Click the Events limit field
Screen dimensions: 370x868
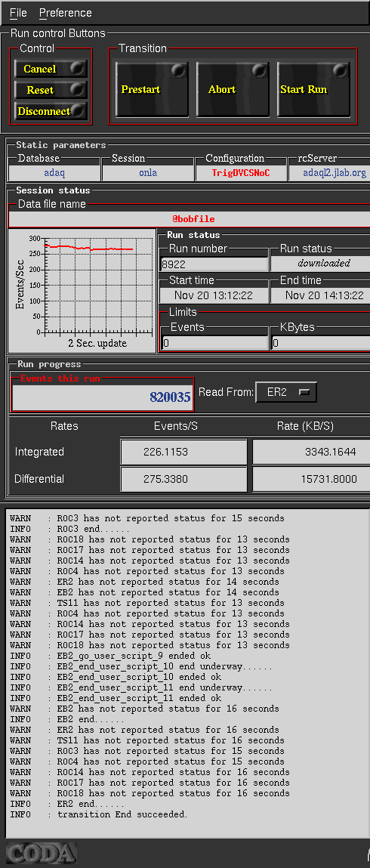click(214, 343)
